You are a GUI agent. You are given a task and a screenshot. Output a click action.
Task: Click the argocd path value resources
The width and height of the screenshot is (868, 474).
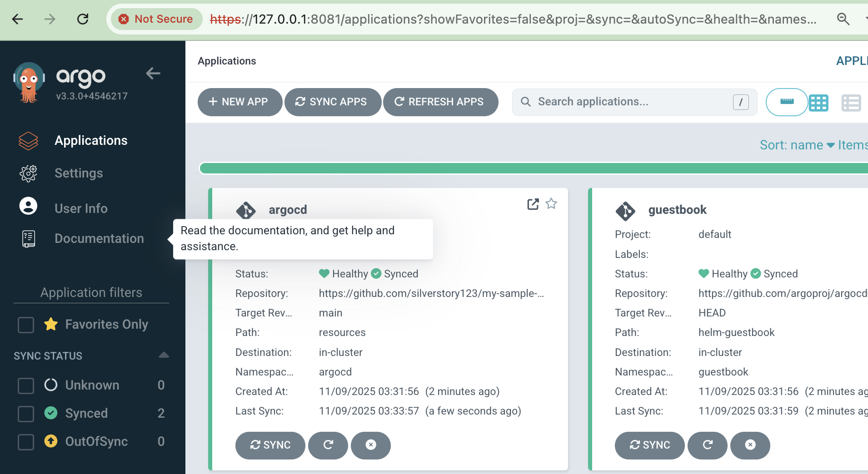coord(342,332)
